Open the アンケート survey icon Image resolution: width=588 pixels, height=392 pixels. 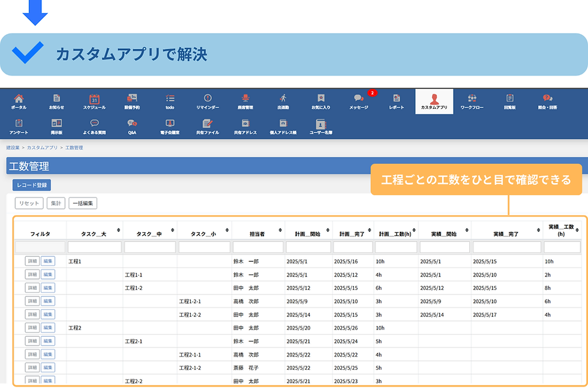coord(19,127)
